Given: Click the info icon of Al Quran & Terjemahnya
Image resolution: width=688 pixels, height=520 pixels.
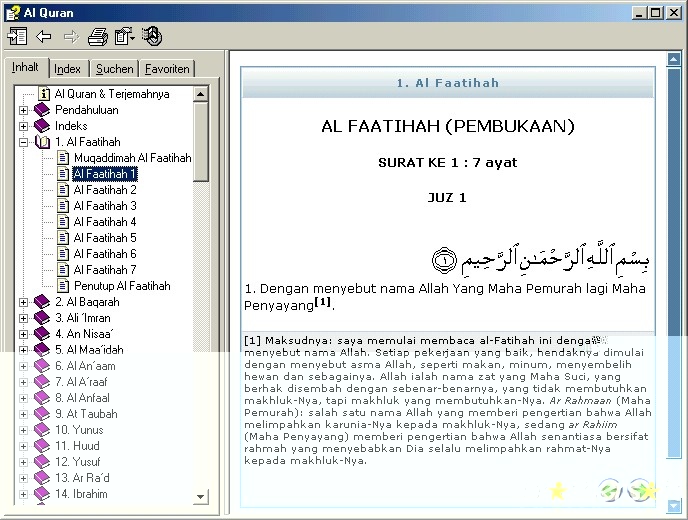Looking at the screenshot, I should 44,94.
